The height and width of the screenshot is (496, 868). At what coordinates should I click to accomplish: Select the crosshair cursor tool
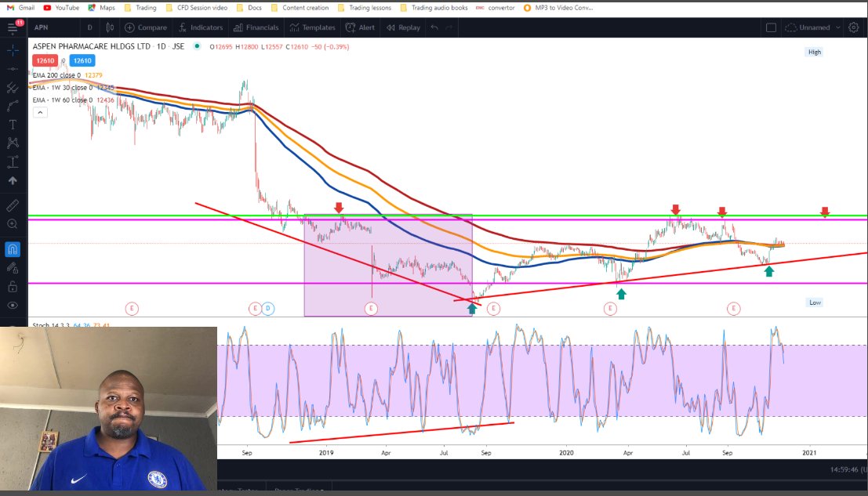pyautogui.click(x=13, y=50)
